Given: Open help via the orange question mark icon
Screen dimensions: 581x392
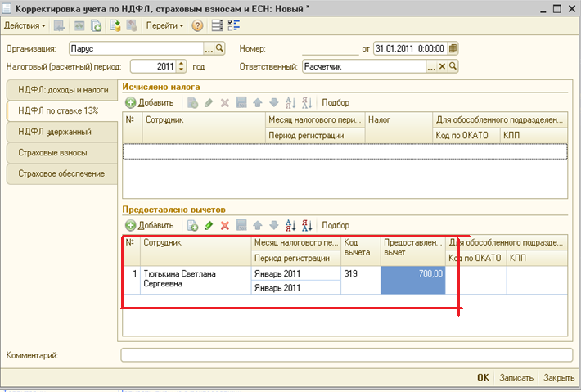Looking at the screenshot, I should [x=197, y=25].
